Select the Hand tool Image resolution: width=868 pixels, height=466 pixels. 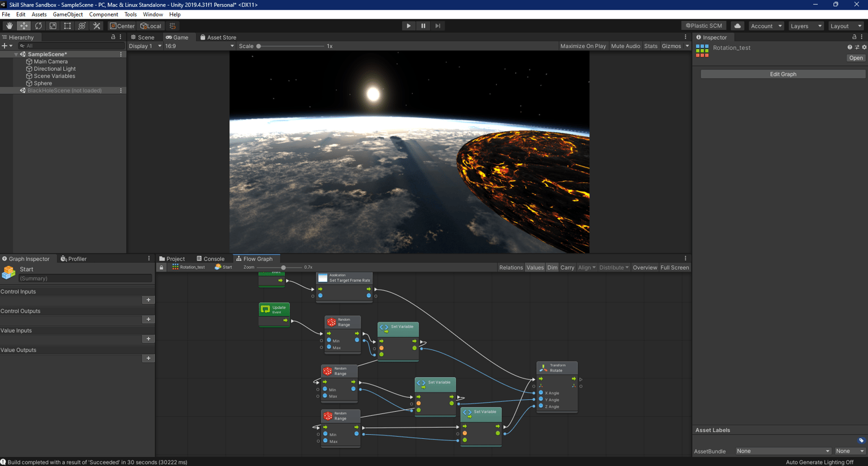pyautogui.click(x=9, y=26)
